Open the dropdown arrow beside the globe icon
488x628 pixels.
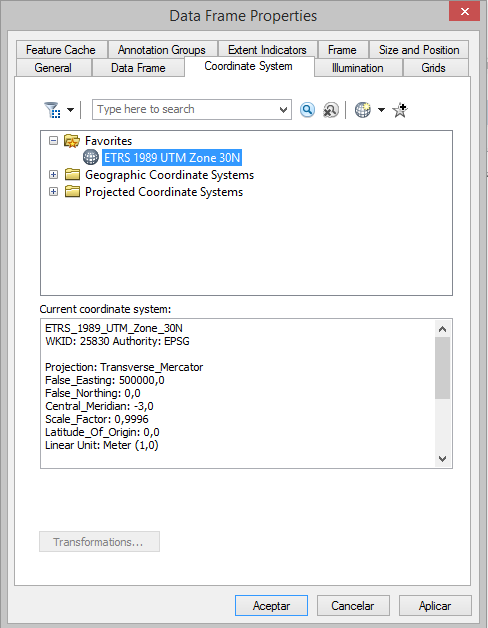click(x=381, y=110)
